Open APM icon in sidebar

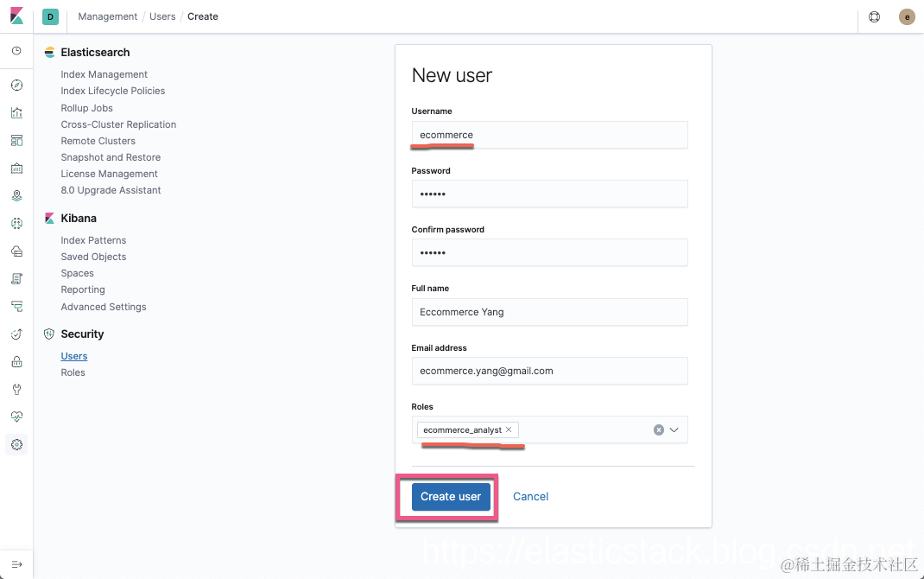click(x=16, y=306)
